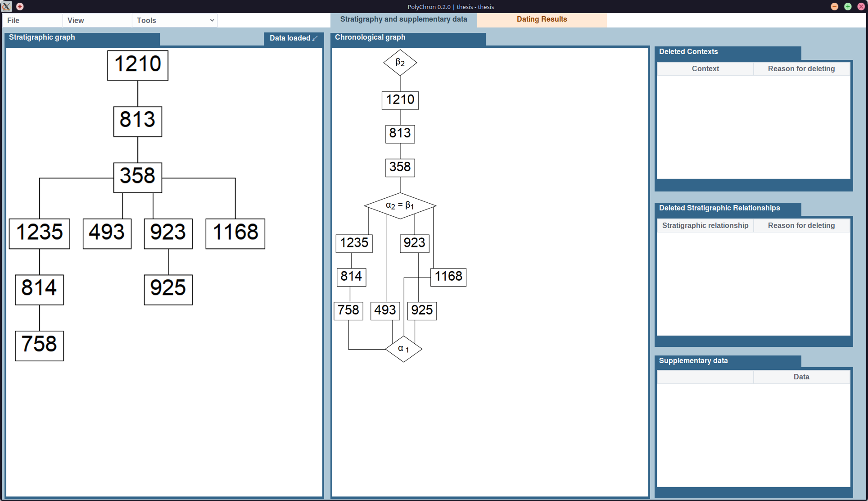Click Deleted Contexts Reason for deleting header
Viewport: 868px width, 501px height.
click(x=801, y=69)
